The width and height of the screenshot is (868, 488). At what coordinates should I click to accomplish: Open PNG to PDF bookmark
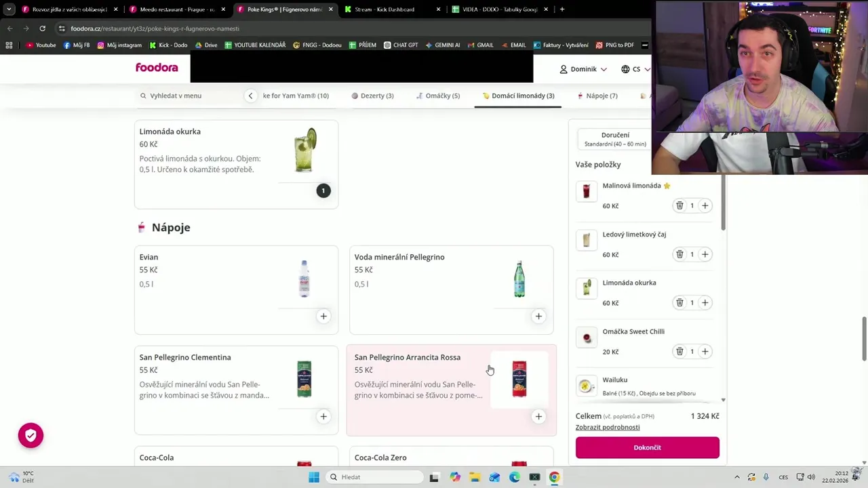614,45
